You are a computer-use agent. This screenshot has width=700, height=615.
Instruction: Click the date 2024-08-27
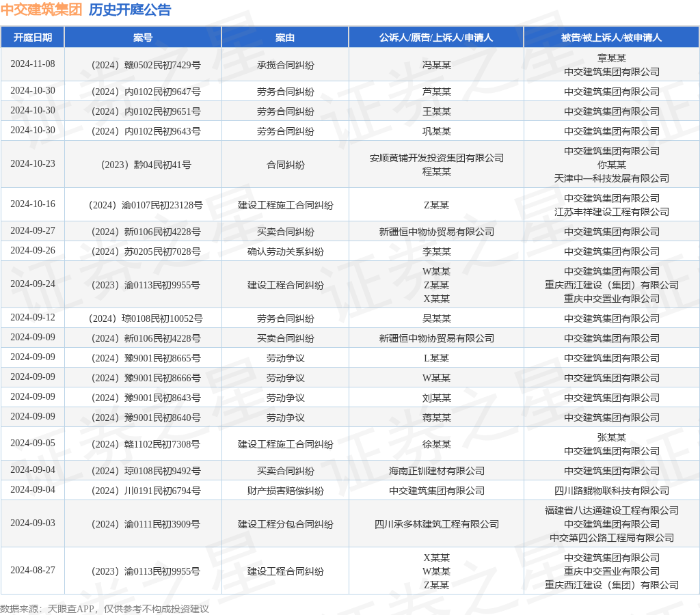(33, 571)
